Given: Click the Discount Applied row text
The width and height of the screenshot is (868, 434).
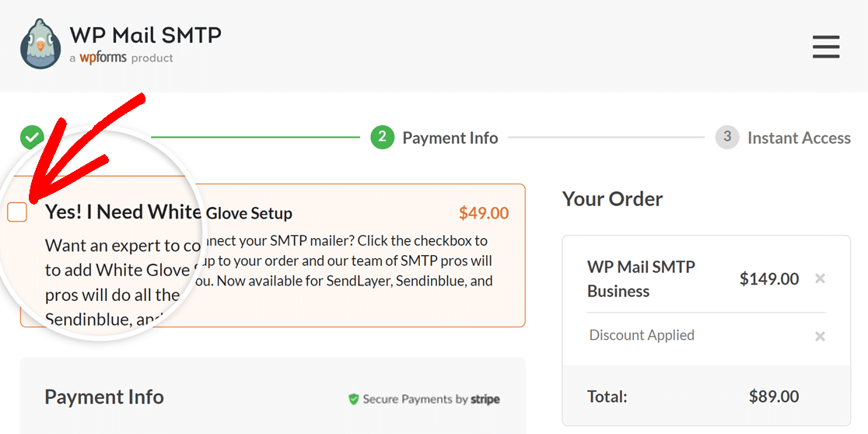Looking at the screenshot, I should (642, 335).
